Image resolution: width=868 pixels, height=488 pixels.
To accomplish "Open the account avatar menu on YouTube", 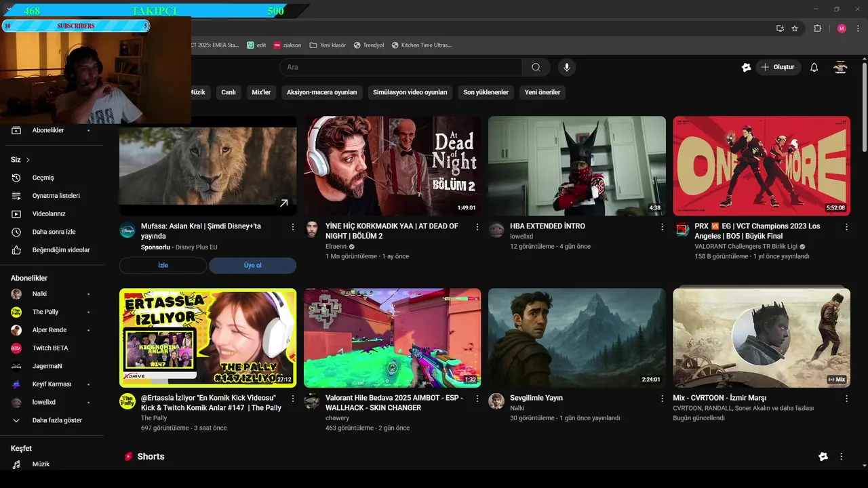I will click(x=840, y=67).
